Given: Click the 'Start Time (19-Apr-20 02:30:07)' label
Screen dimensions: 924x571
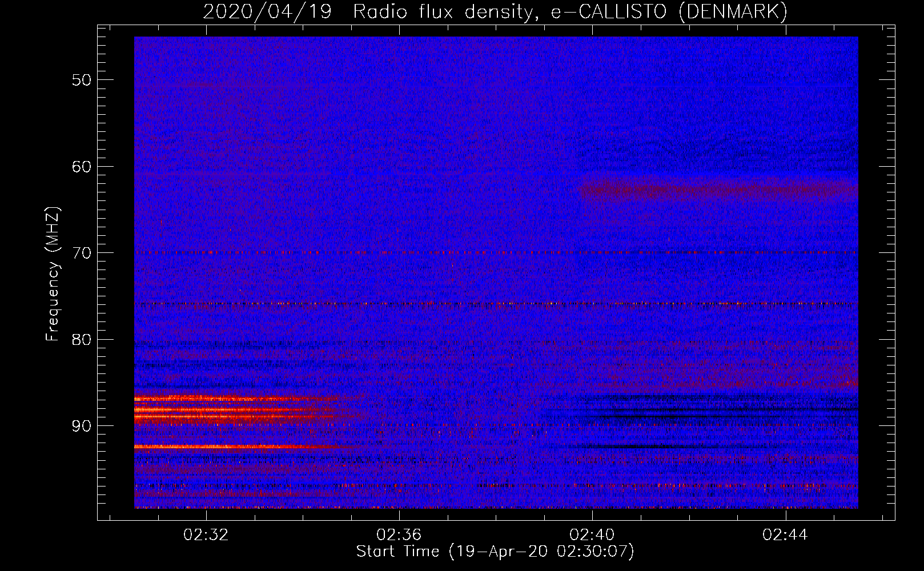Looking at the screenshot, I should [495, 552].
